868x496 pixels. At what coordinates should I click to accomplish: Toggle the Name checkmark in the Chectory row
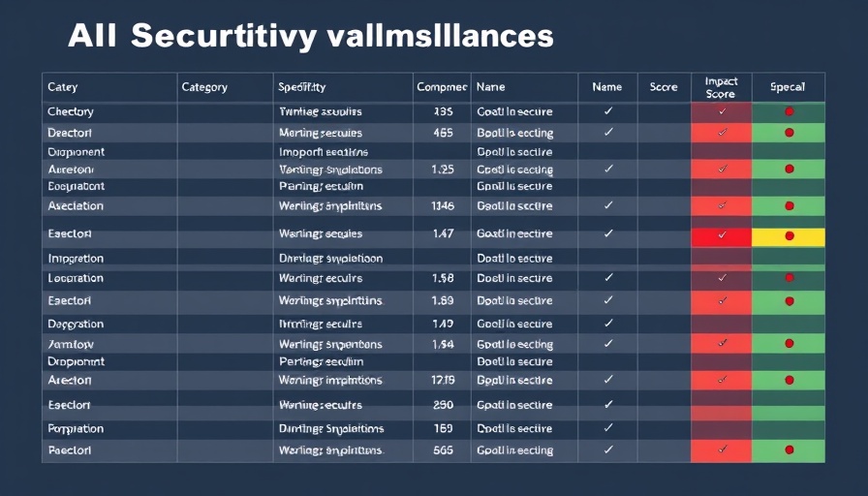point(608,110)
